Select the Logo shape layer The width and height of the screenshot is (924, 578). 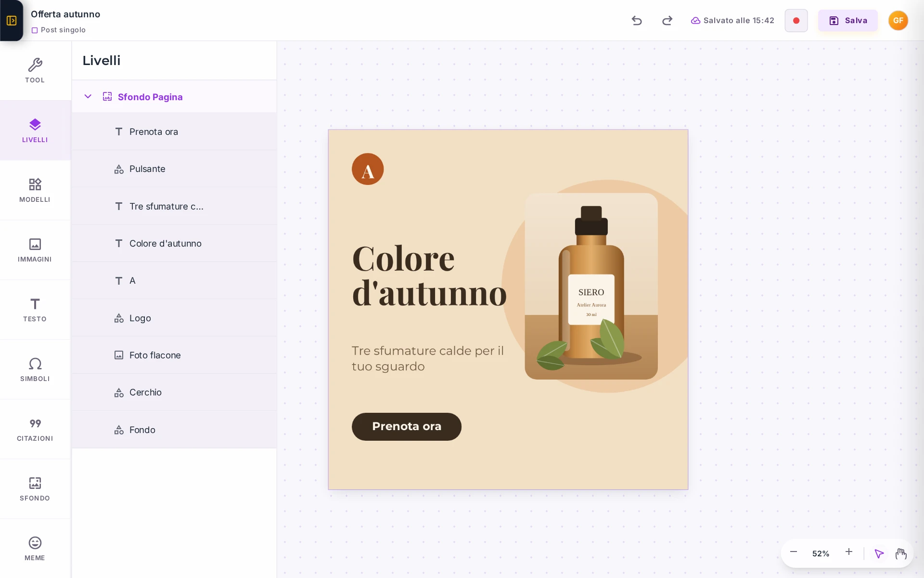click(x=174, y=318)
